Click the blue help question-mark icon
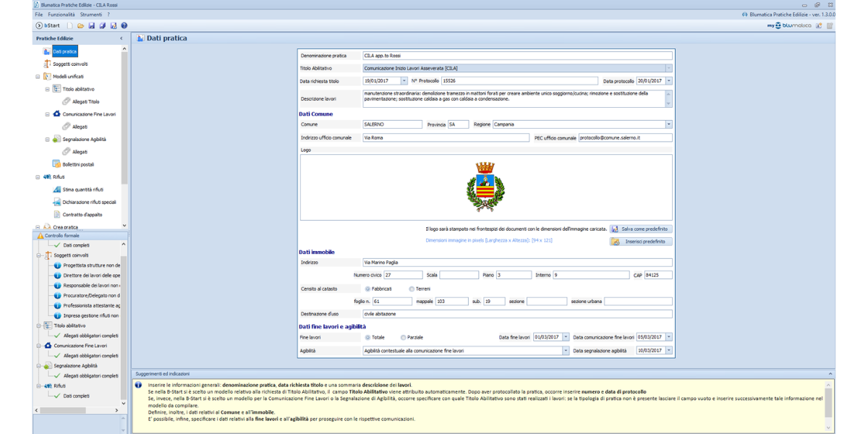Image resolution: width=868 pixels, height=434 pixels. click(124, 25)
